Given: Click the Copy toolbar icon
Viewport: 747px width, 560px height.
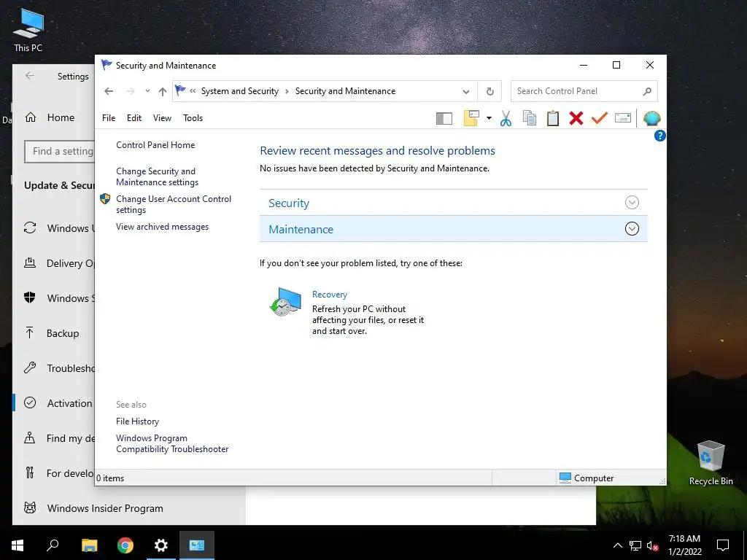Looking at the screenshot, I should tap(530, 118).
